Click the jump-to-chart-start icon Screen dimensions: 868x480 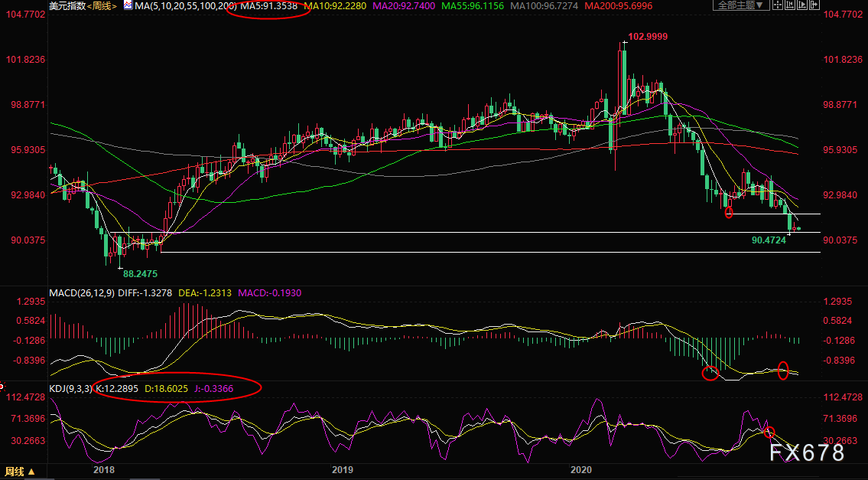point(790,5)
